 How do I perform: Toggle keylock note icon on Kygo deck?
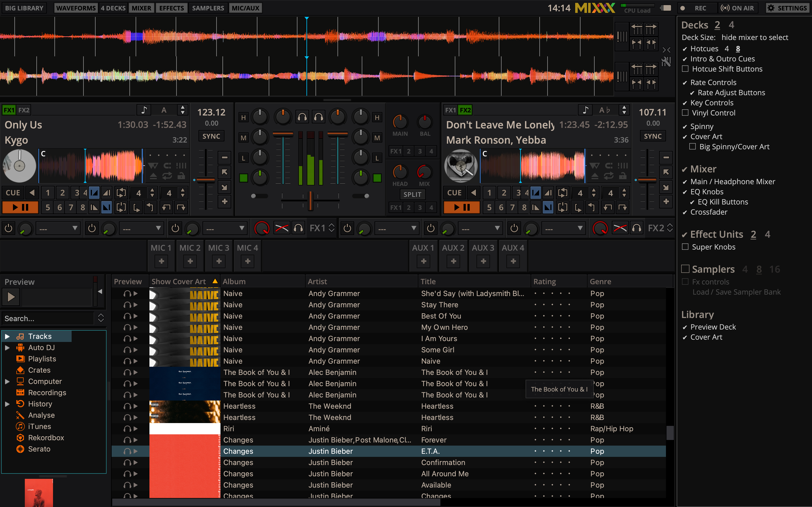pos(144,110)
